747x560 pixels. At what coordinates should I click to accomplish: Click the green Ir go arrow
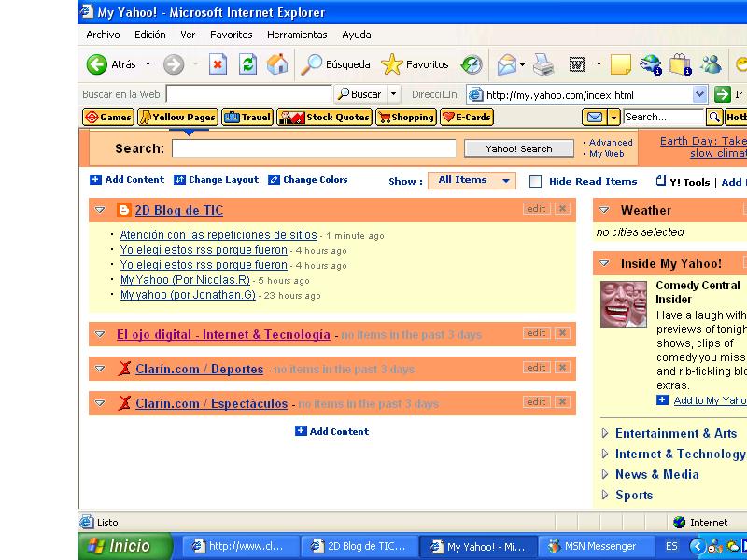point(722,94)
